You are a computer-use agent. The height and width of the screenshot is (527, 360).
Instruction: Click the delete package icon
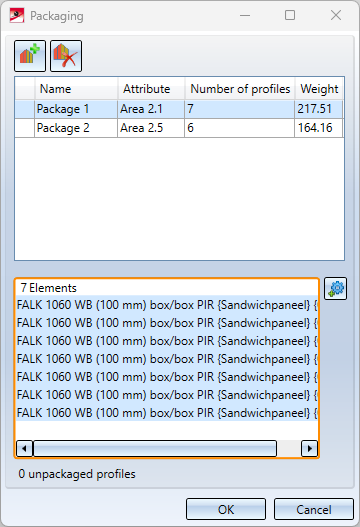[x=66, y=56]
